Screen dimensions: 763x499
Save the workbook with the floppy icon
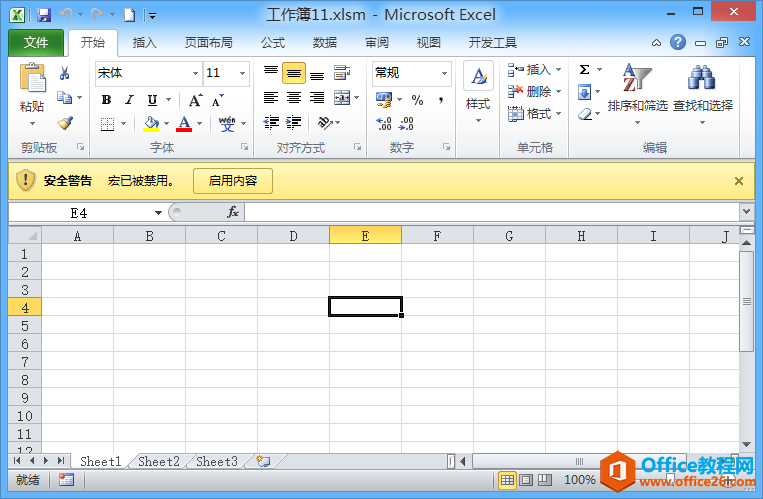click(x=44, y=15)
